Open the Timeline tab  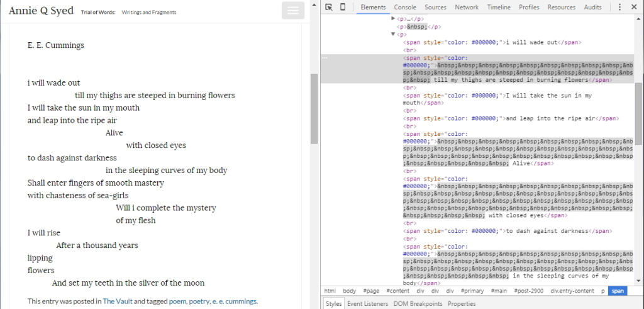click(499, 7)
